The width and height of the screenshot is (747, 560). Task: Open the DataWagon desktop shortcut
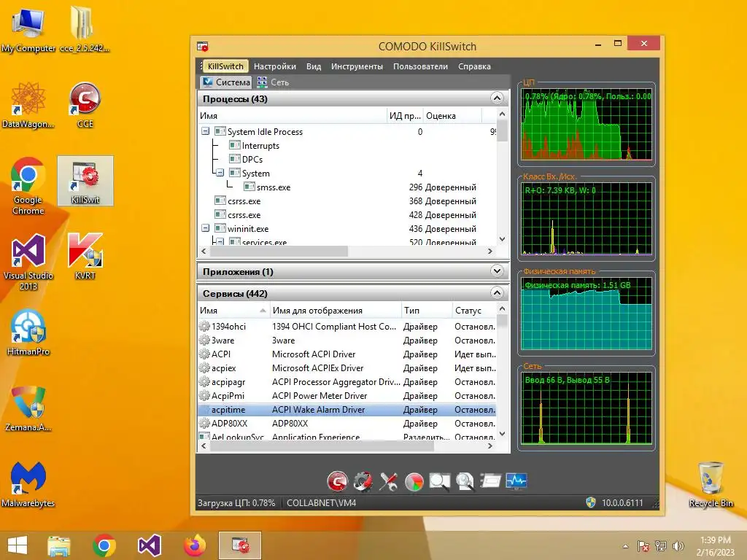[x=28, y=105]
